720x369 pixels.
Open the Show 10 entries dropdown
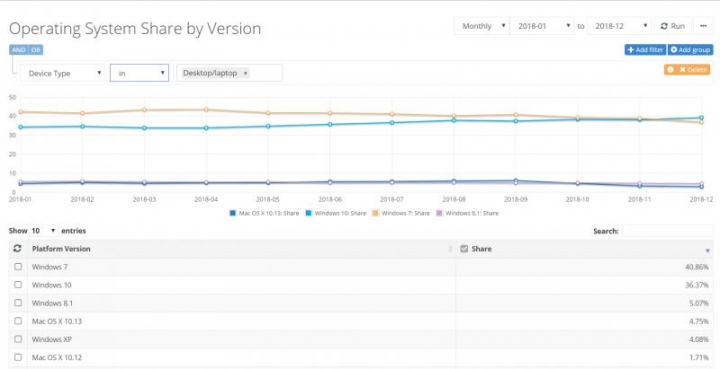pos(44,231)
